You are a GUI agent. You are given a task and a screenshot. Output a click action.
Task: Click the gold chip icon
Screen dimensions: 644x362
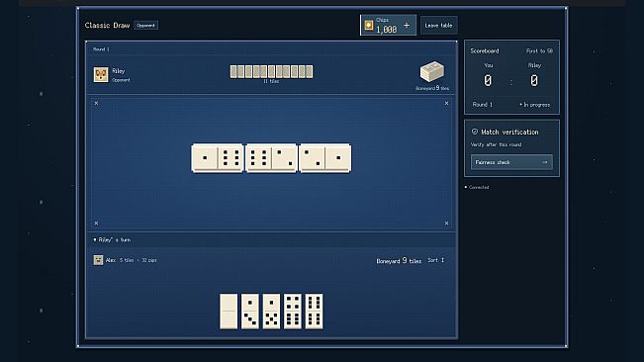tap(369, 26)
